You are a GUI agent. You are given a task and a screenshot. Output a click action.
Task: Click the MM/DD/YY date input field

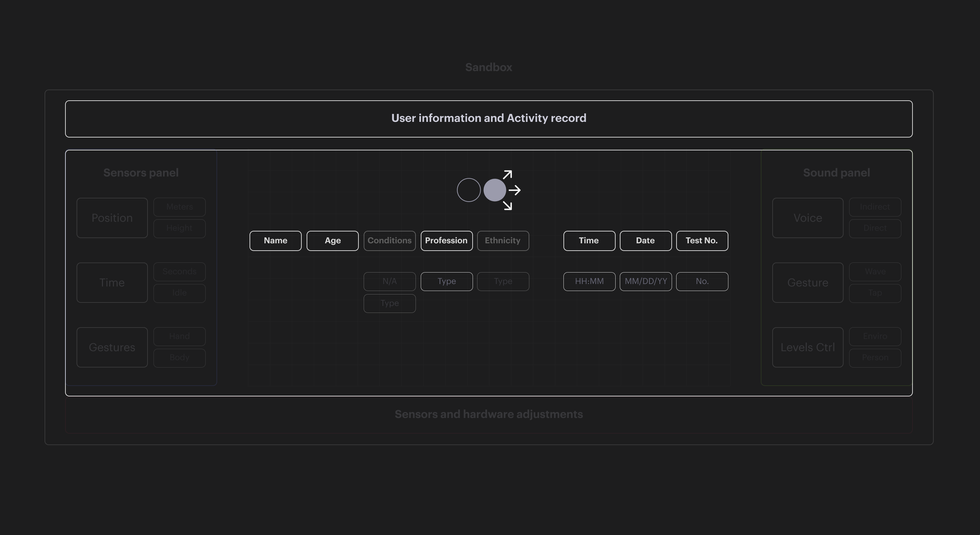pyautogui.click(x=646, y=281)
